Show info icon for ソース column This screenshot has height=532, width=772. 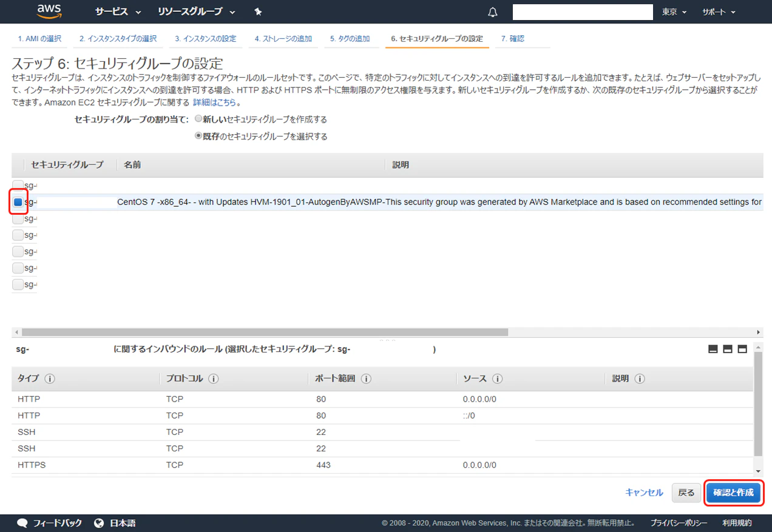click(x=498, y=379)
